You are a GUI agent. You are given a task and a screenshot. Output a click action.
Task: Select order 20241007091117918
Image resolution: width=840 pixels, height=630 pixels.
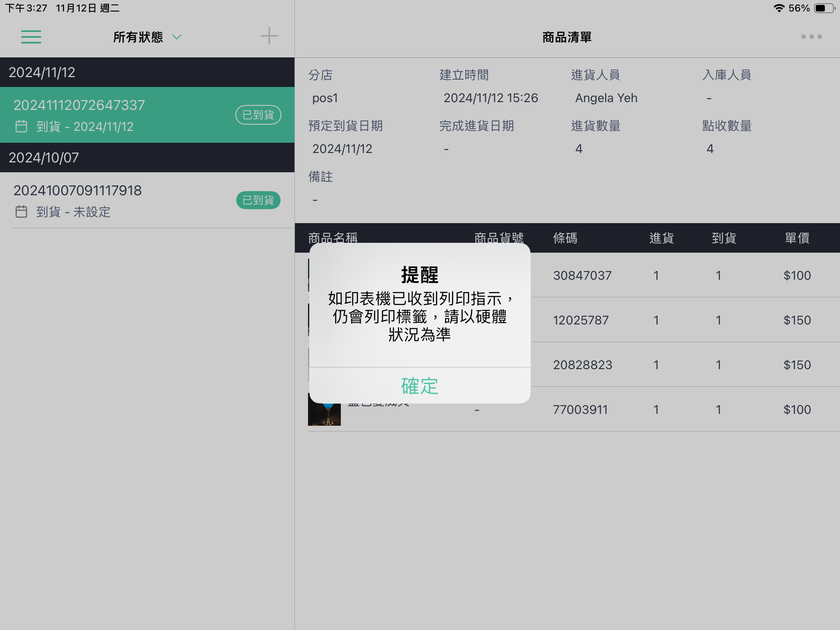pos(147,200)
